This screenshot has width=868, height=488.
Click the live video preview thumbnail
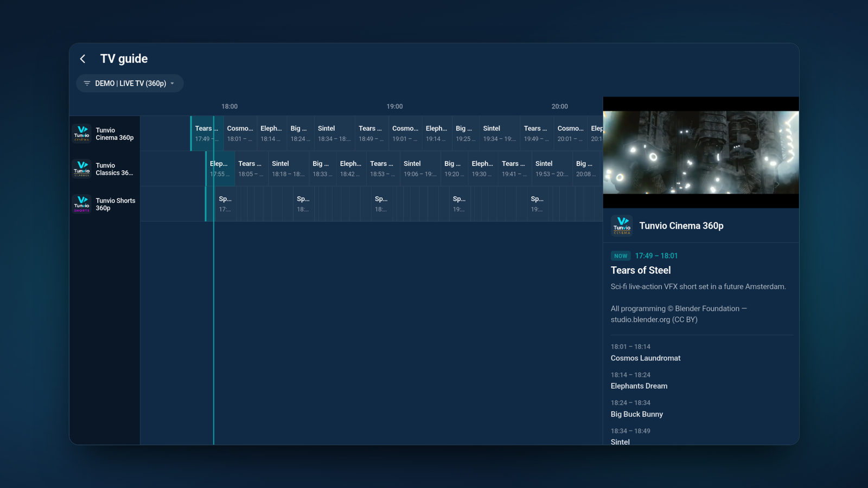701,152
